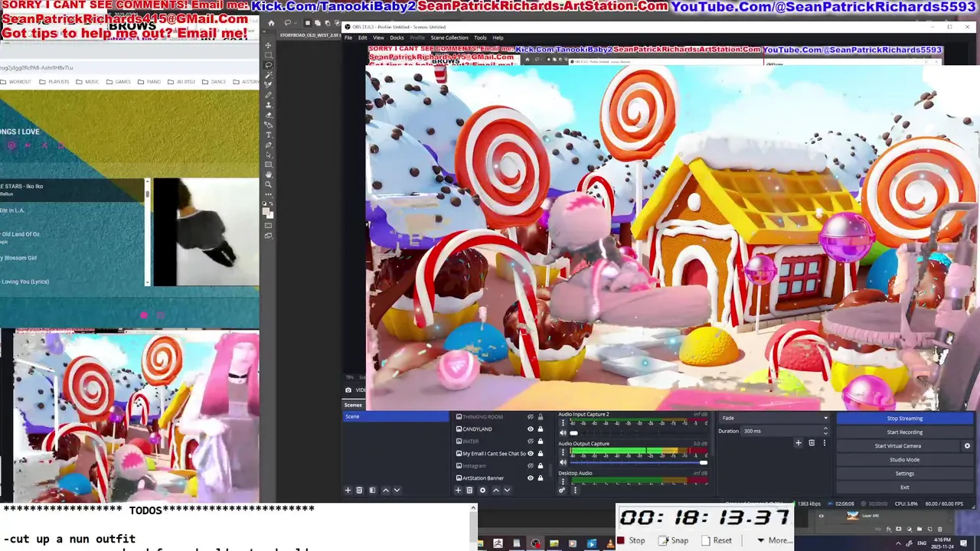Select the Rectangle shape tool in Photoshop
The height and width of the screenshot is (551, 980).
268,165
